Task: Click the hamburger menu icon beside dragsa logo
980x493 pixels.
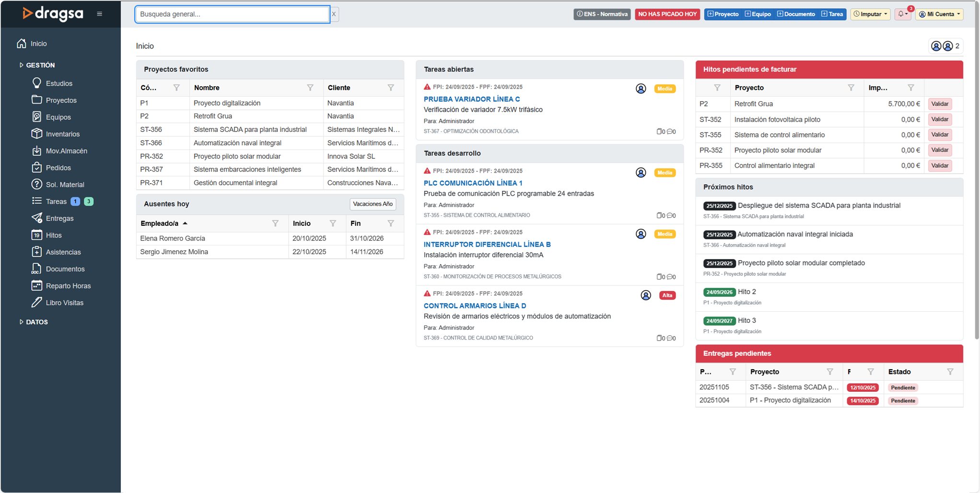Action: 99,14
